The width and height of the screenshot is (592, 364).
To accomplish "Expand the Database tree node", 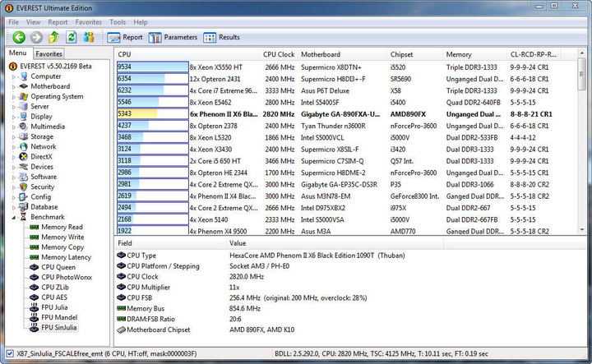I will coord(14,207).
